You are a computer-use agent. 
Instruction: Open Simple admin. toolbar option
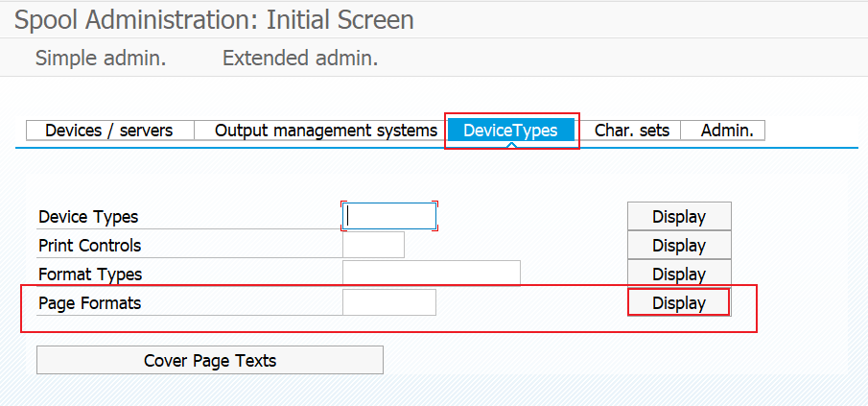pyautogui.click(x=101, y=58)
